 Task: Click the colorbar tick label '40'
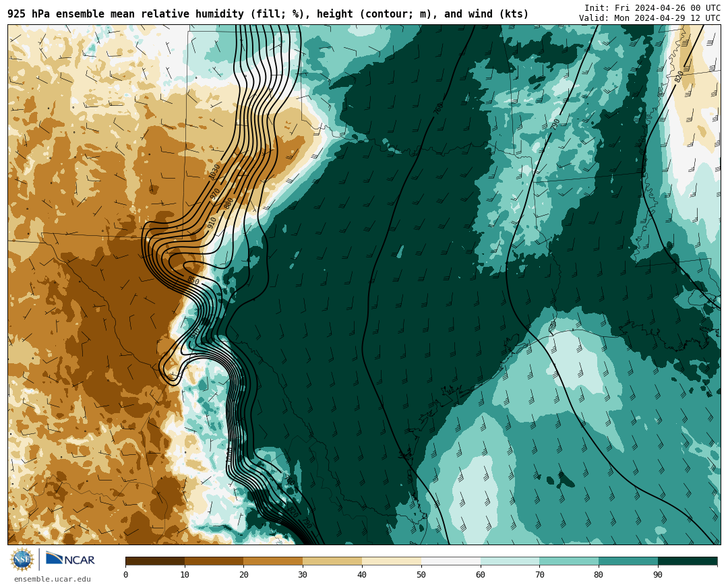tap(362, 574)
